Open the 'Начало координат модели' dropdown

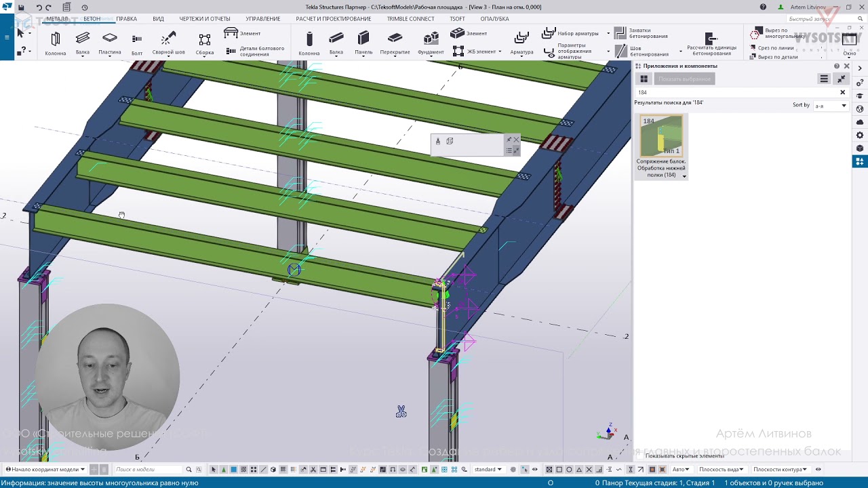click(x=45, y=469)
